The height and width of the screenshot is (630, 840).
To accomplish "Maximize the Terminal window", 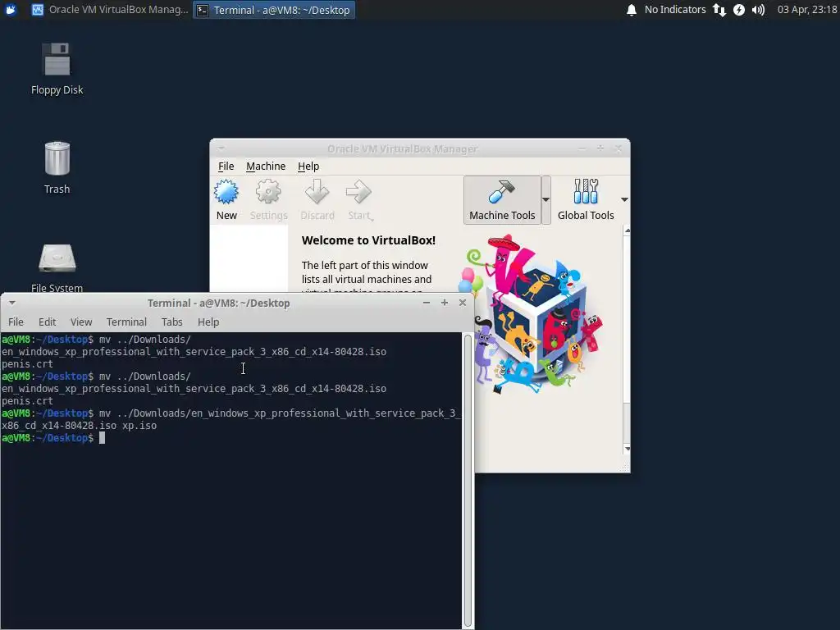I will [x=444, y=303].
